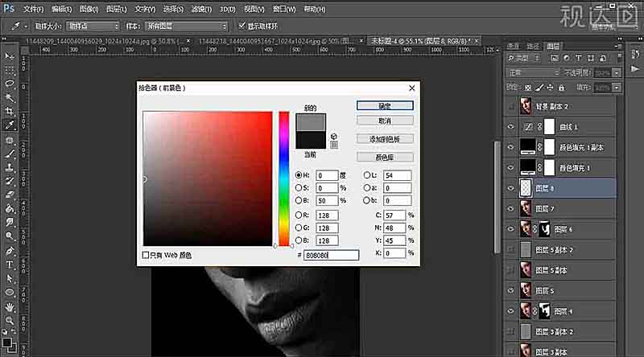Click 添加到色板 button
Viewport: 644px width, 357px height.
(385, 139)
